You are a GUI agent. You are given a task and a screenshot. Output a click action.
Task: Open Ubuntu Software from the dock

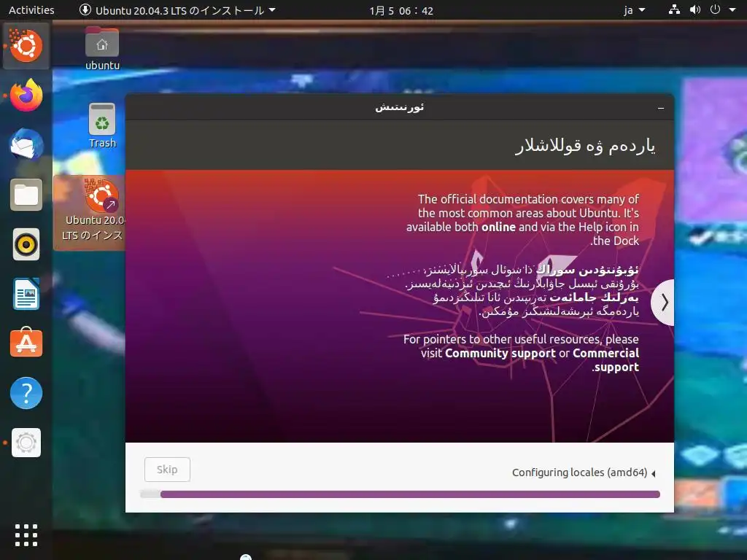(x=26, y=343)
